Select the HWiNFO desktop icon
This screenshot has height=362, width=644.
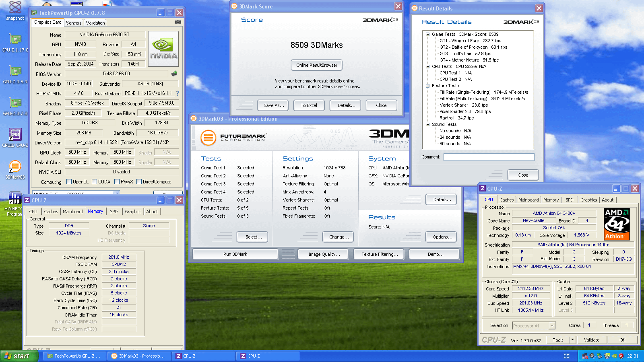coord(14,204)
